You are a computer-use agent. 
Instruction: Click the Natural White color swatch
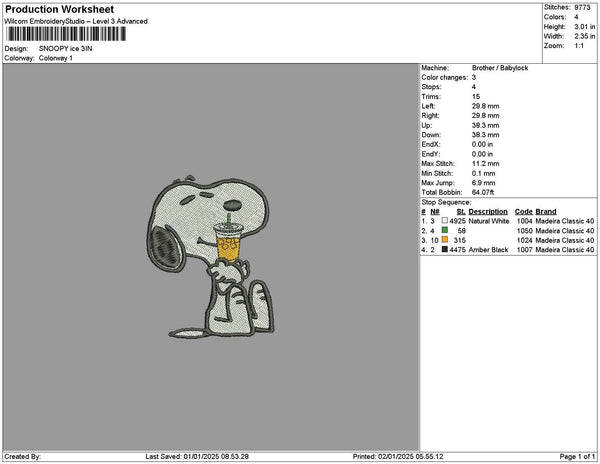pos(444,221)
